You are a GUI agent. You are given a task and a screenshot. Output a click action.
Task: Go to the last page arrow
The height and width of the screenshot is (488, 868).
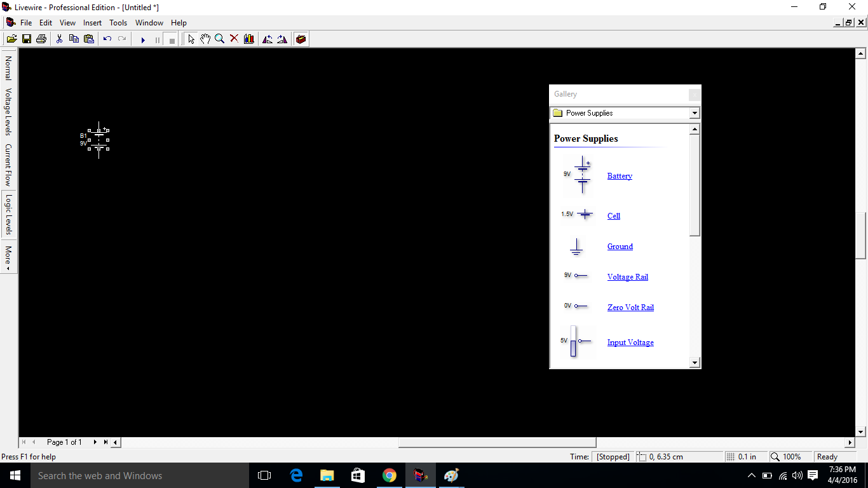coord(105,442)
